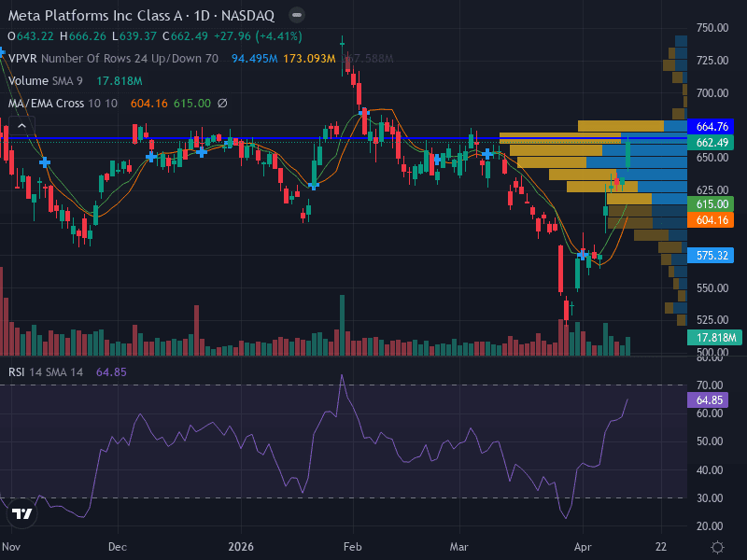The height and width of the screenshot is (560, 747).
Task: Click the 700.00 price axis label
Action: 712,92
